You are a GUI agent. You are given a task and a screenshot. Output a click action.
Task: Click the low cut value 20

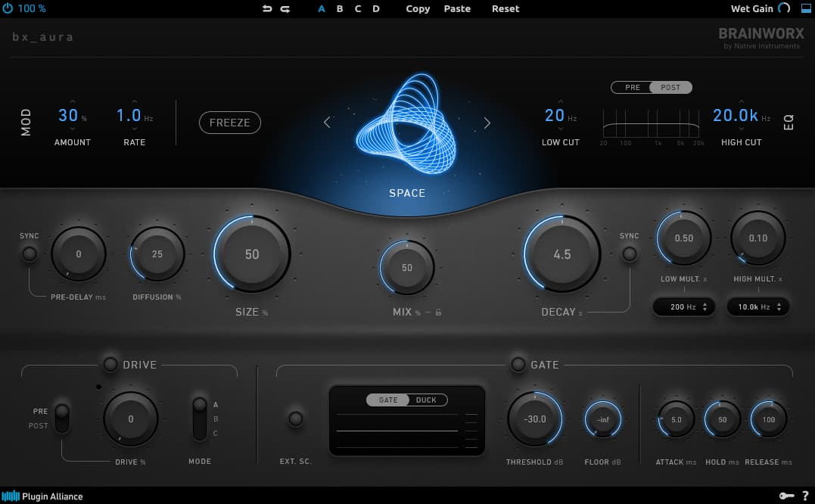(555, 115)
